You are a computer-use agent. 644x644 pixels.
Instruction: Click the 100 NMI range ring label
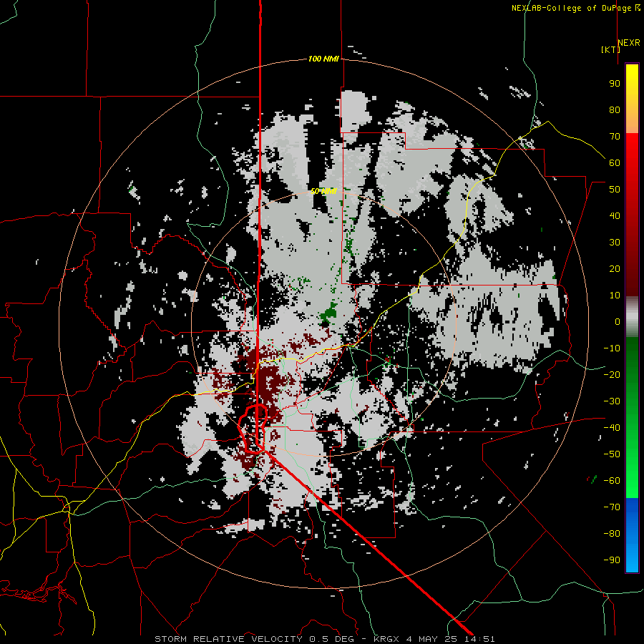(323, 59)
